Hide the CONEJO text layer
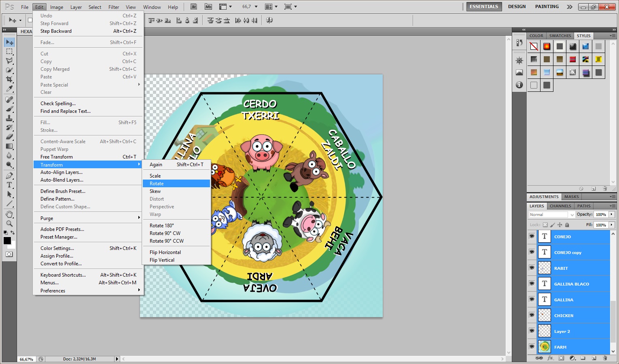The height and width of the screenshot is (364, 619). [532, 236]
